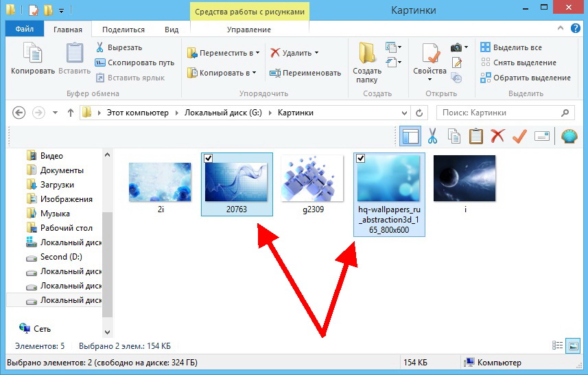
Task: Click the copy pages icon in lower toolbar
Action: click(454, 136)
